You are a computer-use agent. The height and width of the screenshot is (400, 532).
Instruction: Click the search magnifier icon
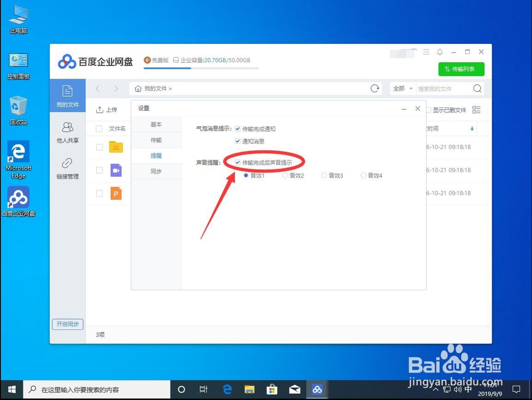(x=477, y=88)
